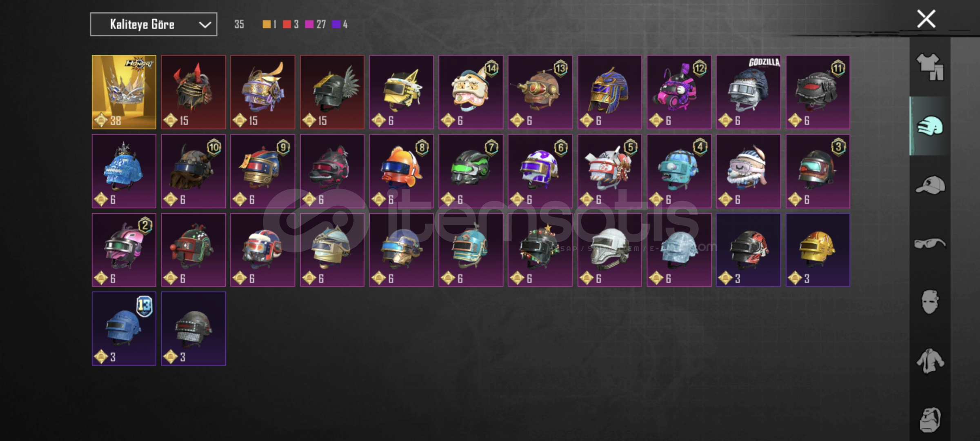Screen dimensions: 980x441
Task: Select the blue helmet with badge 13
Action: click(x=124, y=329)
